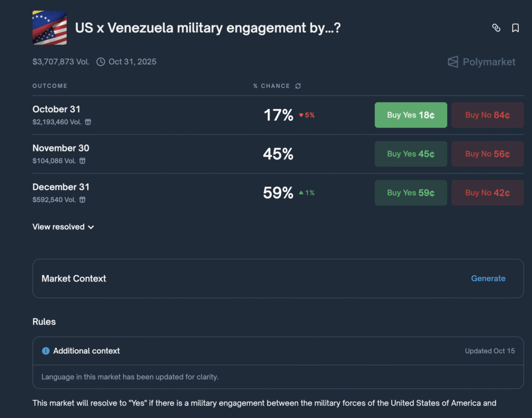Click the copy link icon
This screenshot has width=532, height=418.
pyautogui.click(x=496, y=28)
